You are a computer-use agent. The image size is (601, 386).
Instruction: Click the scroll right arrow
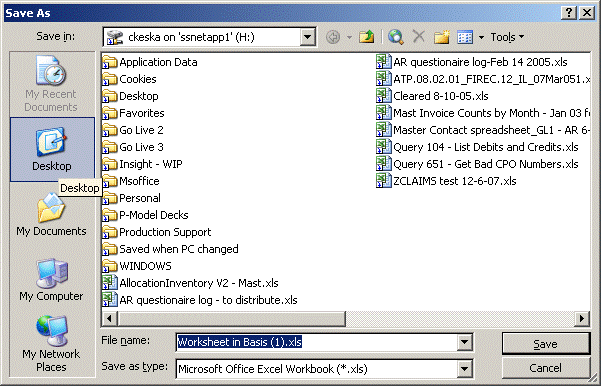pyautogui.click(x=582, y=319)
